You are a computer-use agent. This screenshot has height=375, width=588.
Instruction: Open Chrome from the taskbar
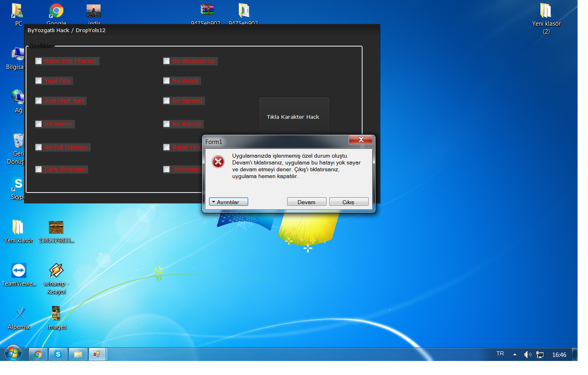click(38, 354)
